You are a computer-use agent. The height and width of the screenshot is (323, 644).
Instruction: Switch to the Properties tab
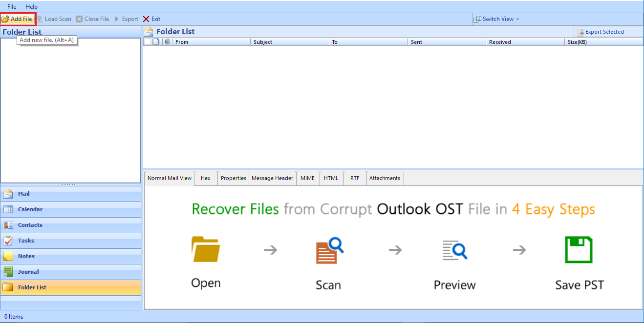pyautogui.click(x=234, y=178)
